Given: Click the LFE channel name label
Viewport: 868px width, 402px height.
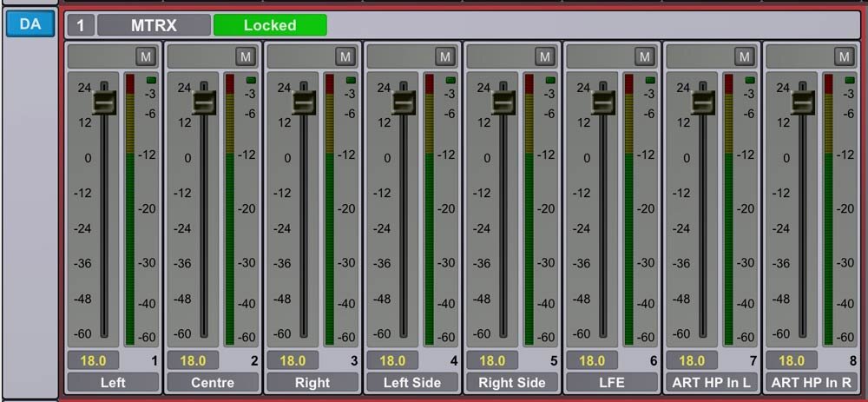Looking at the screenshot, I should [x=612, y=382].
